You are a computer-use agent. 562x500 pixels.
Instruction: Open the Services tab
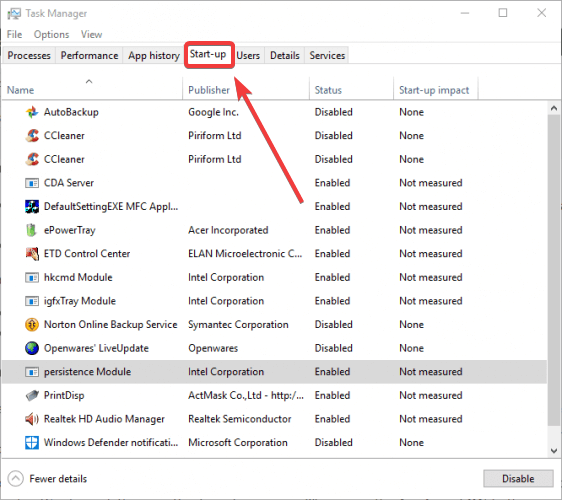pyautogui.click(x=327, y=56)
